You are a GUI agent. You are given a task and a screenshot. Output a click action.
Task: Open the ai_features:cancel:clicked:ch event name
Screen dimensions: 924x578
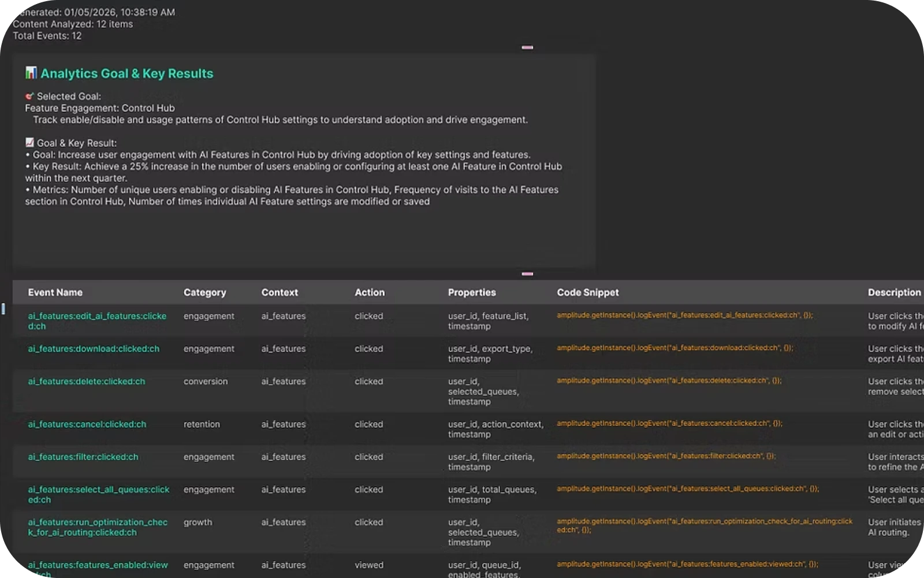pyautogui.click(x=87, y=424)
